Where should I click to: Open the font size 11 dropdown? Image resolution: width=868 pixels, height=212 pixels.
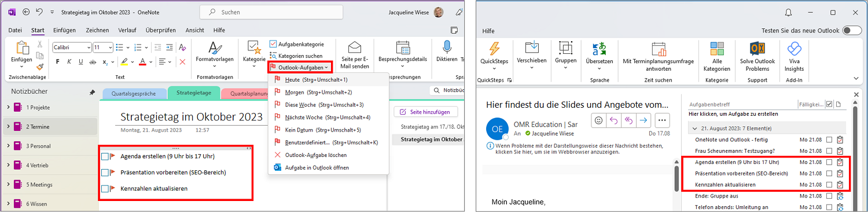point(110,47)
